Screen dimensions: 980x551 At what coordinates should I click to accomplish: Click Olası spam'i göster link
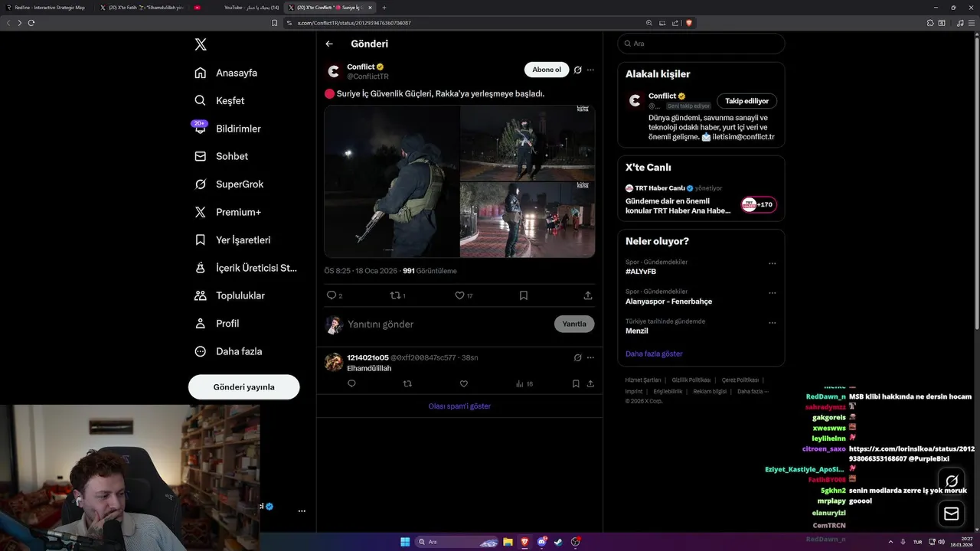(x=459, y=406)
